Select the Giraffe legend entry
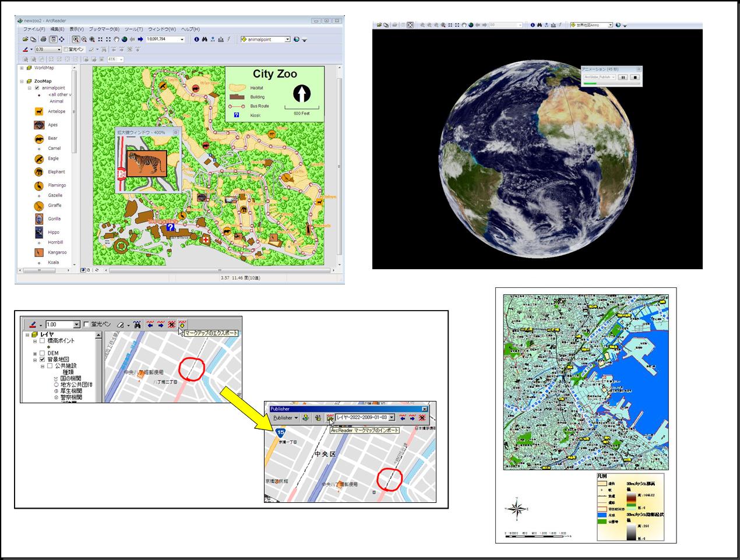This screenshot has height=560, width=740. point(54,205)
